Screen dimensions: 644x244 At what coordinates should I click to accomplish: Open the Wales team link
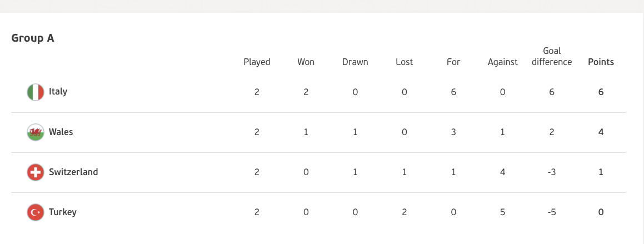[61, 132]
